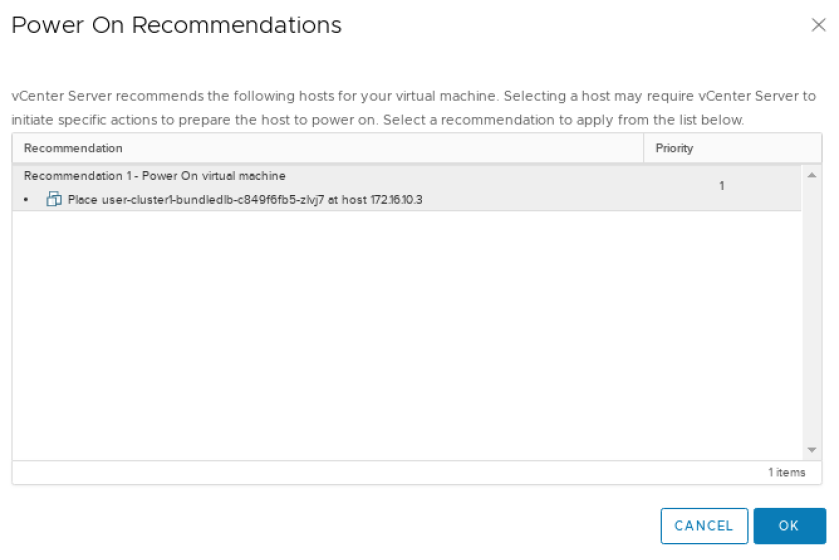Click the footer bar of recommendations grid

point(400,472)
